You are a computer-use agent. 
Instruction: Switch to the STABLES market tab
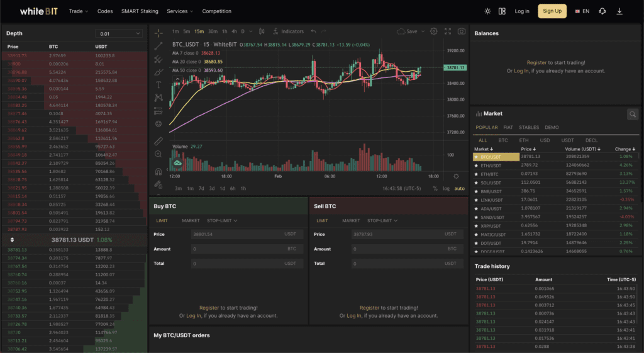pos(528,127)
